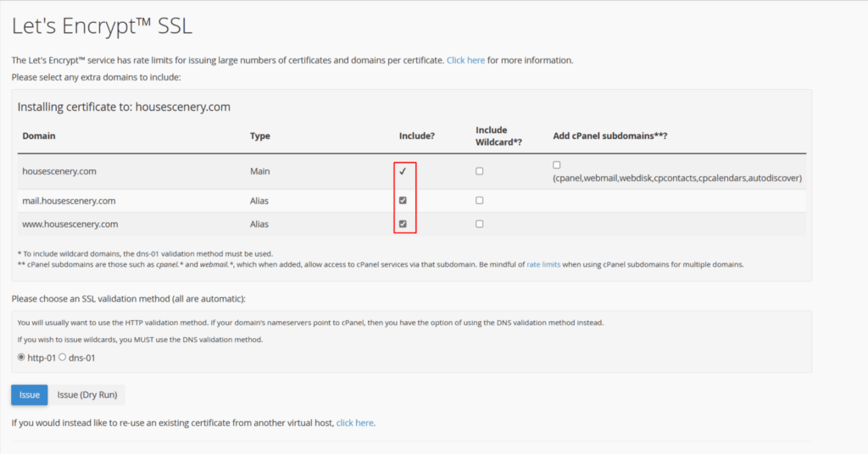Click the 'Add cPanel subdomains**?' column header

coord(609,136)
